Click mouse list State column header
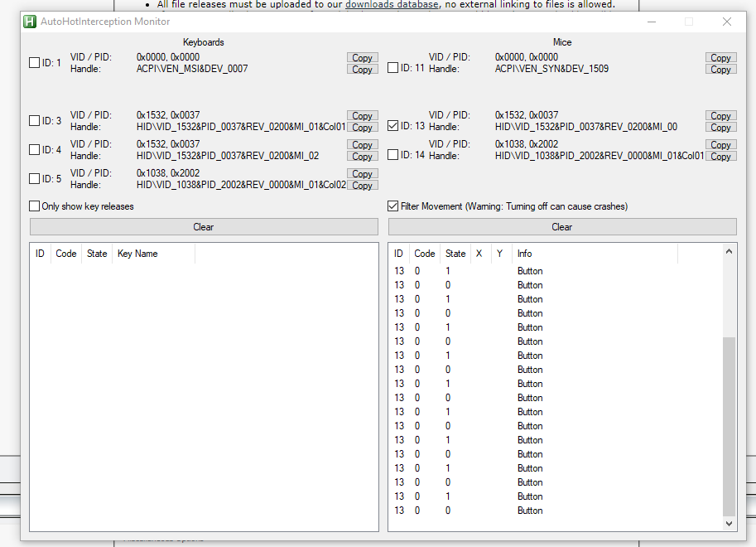The image size is (756, 547). pyautogui.click(x=455, y=254)
